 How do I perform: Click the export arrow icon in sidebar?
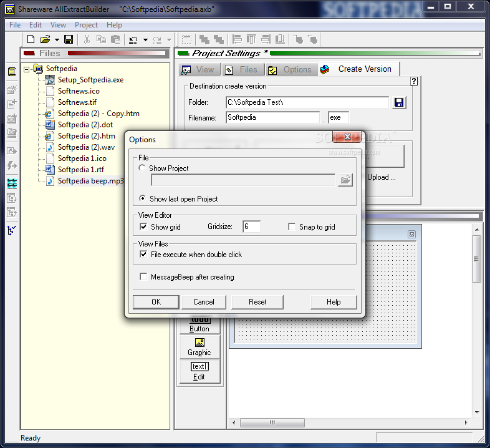click(x=12, y=151)
